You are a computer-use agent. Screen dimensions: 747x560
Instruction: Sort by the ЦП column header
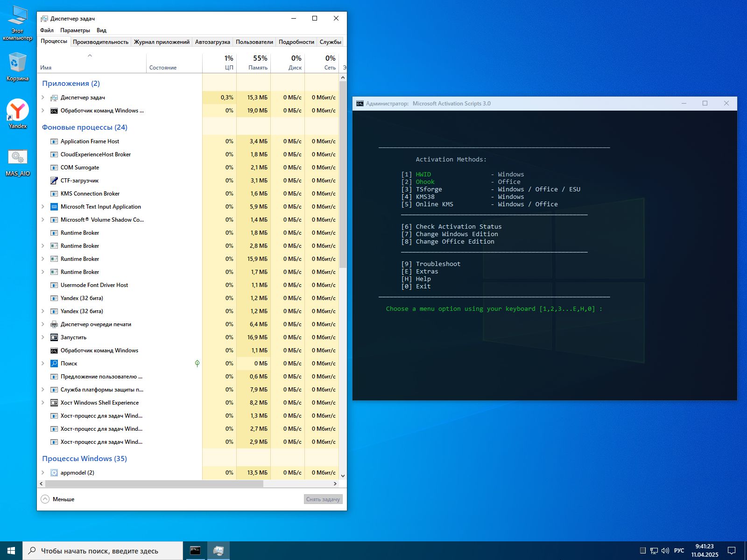pyautogui.click(x=219, y=63)
